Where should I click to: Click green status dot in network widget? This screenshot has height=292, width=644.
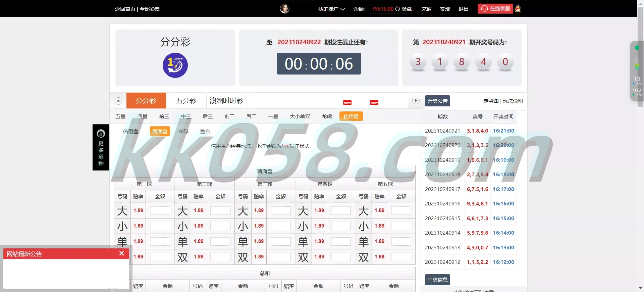coord(637,48)
